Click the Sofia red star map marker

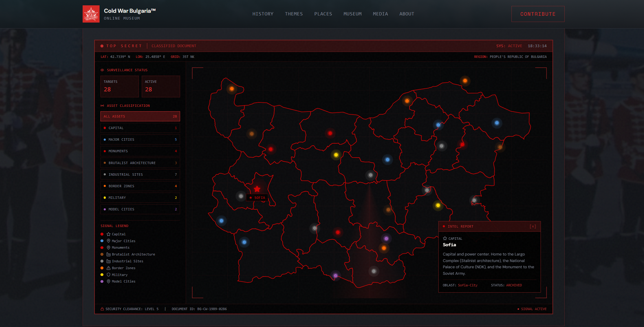[x=257, y=189]
